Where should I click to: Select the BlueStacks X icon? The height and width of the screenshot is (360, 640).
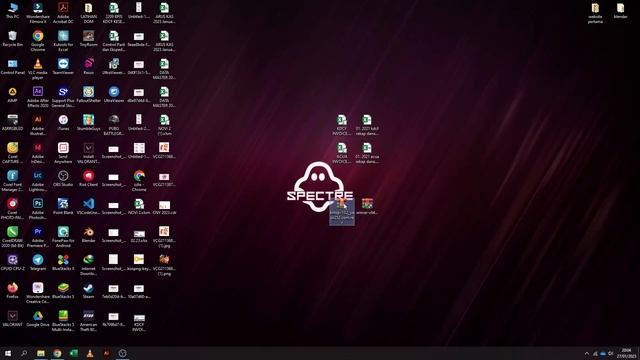pyautogui.click(x=63, y=262)
